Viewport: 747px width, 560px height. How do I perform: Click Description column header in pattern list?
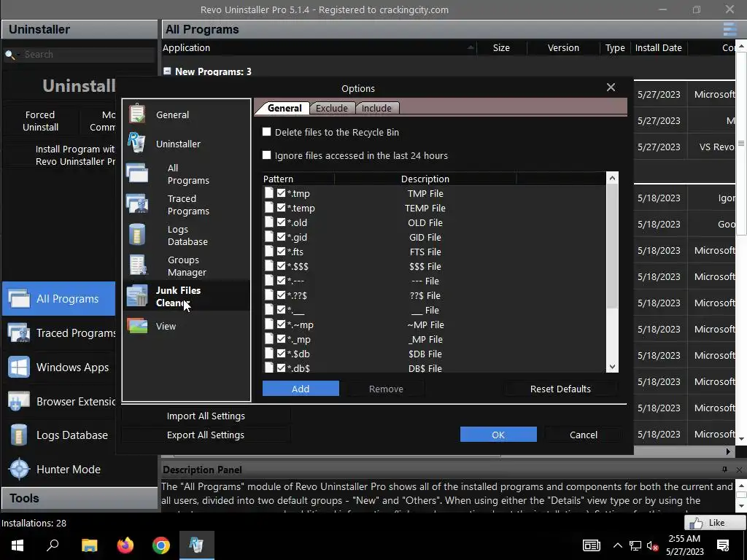425,179
